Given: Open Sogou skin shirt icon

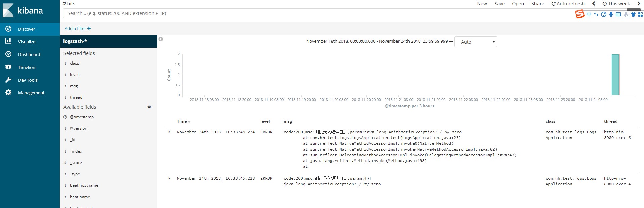Looking at the screenshot, I should coord(633,14).
